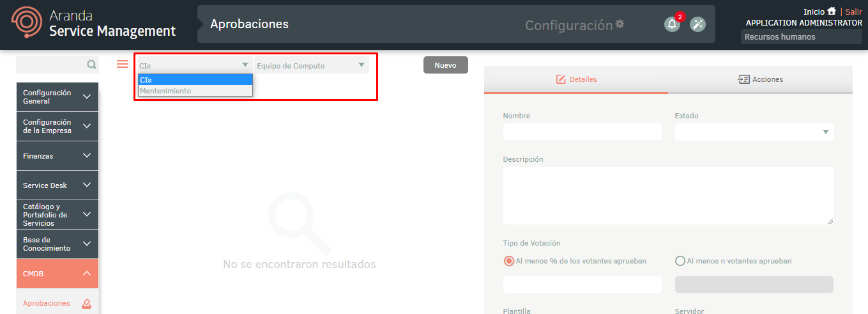Click into the Nombre input field
The height and width of the screenshot is (314, 868).
pos(582,132)
